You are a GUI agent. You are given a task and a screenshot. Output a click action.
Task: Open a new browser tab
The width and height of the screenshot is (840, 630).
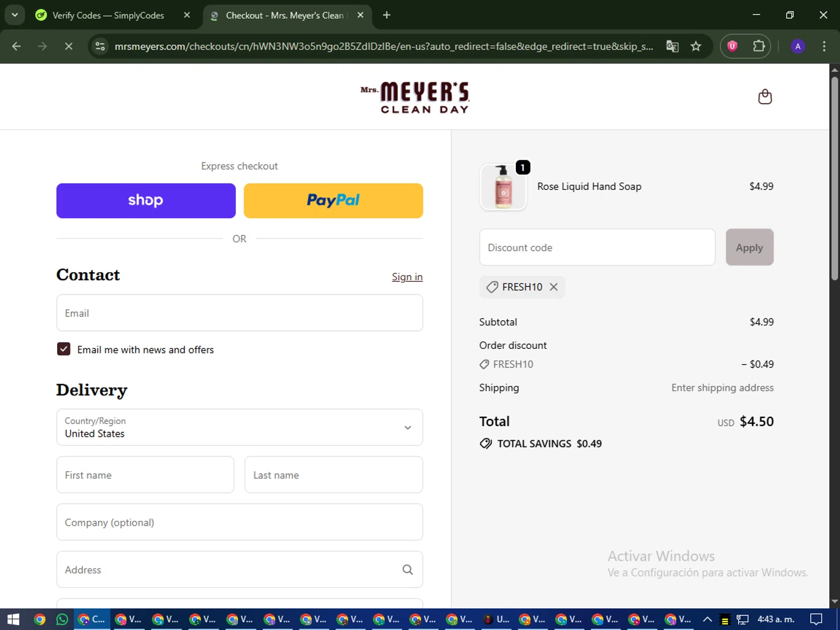(x=386, y=15)
